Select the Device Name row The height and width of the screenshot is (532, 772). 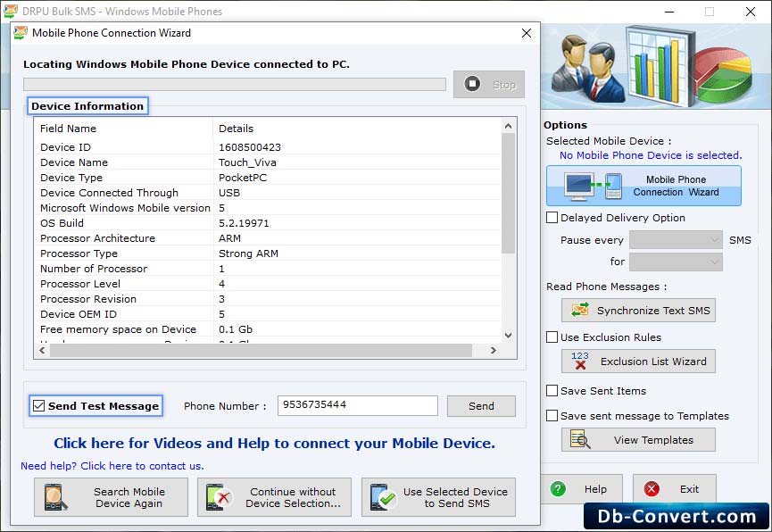pos(268,162)
